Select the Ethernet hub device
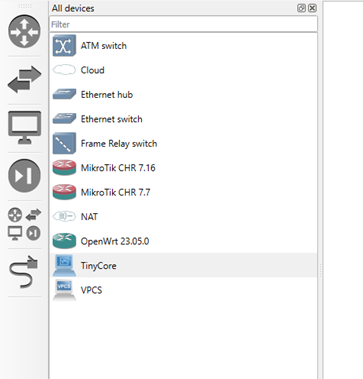 [183, 95]
